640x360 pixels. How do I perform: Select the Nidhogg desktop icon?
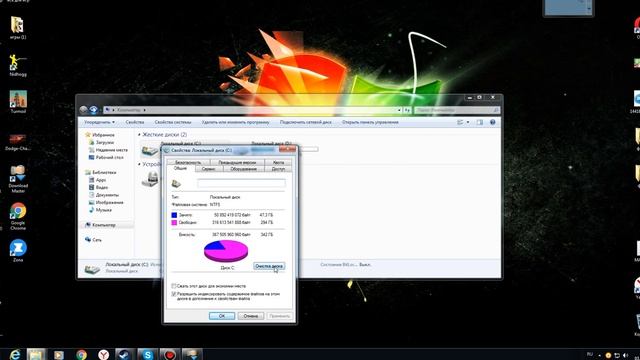click(18, 65)
